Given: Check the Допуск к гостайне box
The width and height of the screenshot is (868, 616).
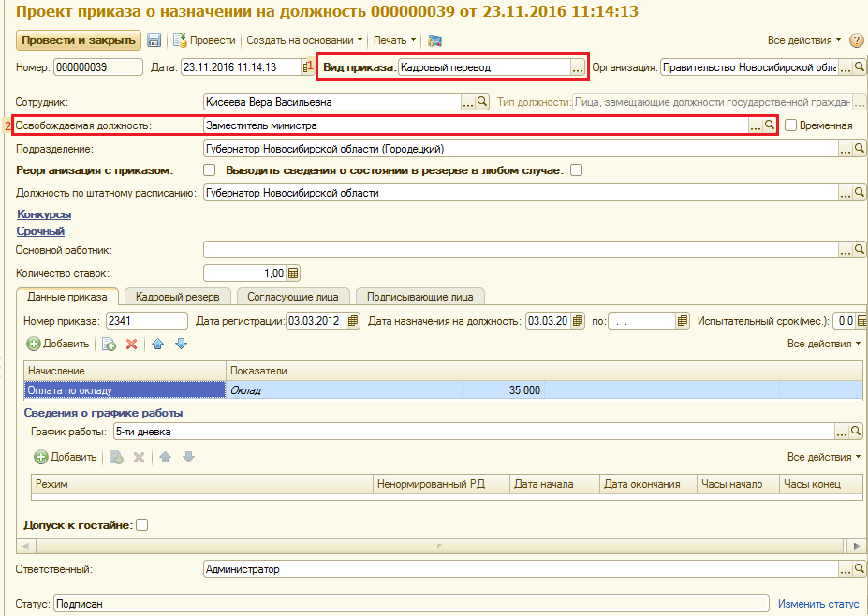Looking at the screenshot, I should click(x=141, y=524).
